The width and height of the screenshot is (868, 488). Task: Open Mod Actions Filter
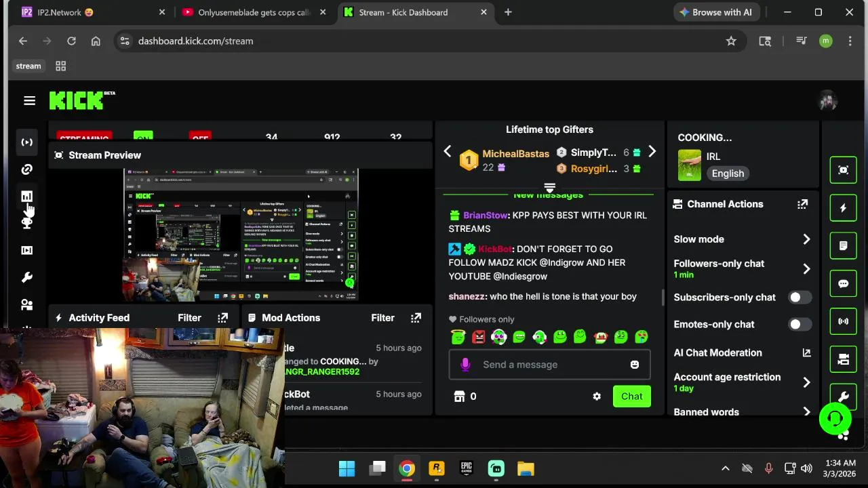pyautogui.click(x=383, y=318)
